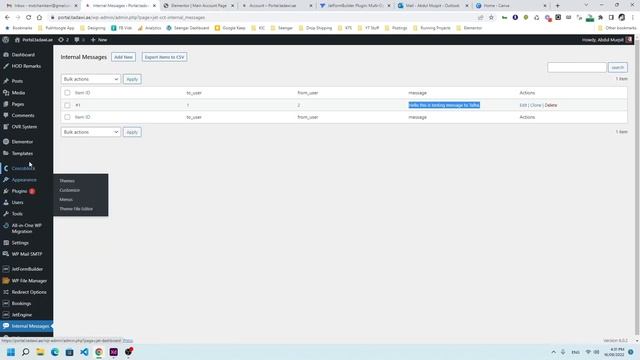Image resolution: width=640 pixels, height=360 pixels.
Task: Click Edit link for item #1
Action: pyautogui.click(x=523, y=105)
